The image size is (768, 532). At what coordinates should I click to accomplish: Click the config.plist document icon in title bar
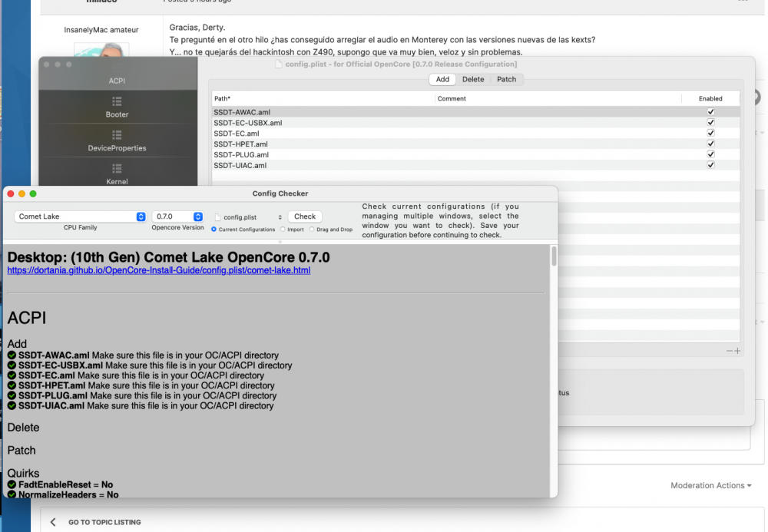pos(279,64)
